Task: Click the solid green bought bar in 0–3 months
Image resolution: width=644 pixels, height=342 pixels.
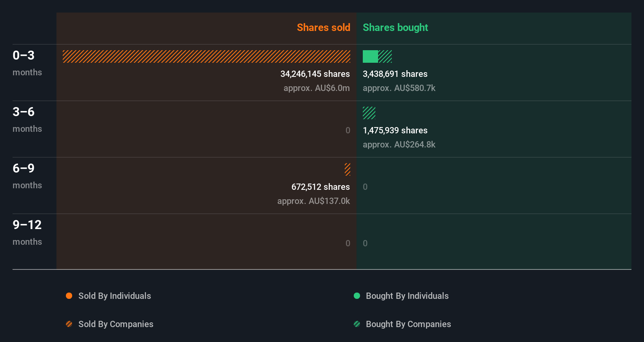Action: pos(370,56)
